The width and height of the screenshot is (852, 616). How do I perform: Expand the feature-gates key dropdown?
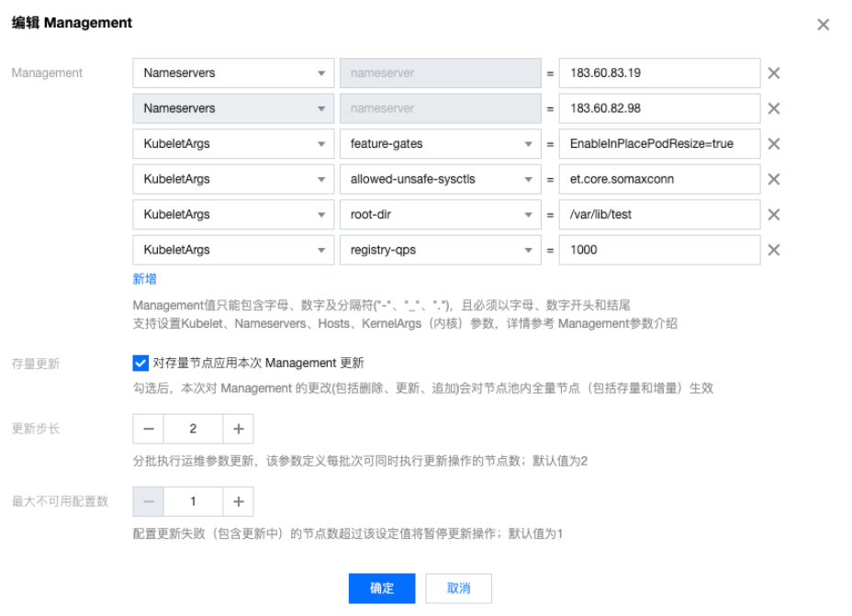pos(440,143)
